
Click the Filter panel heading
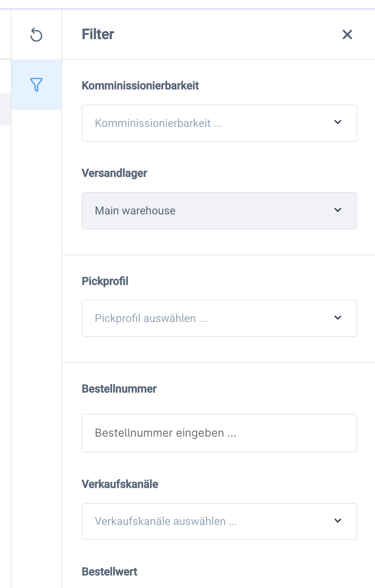[x=98, y=34]
